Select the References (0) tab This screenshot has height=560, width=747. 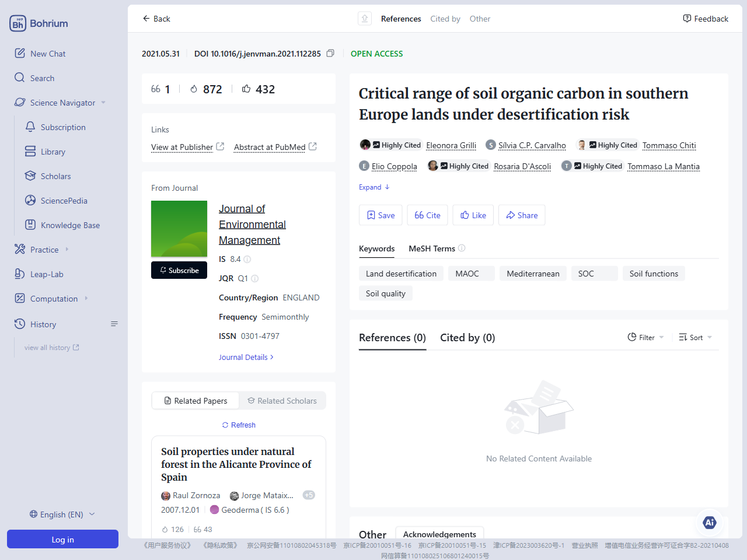392,338
